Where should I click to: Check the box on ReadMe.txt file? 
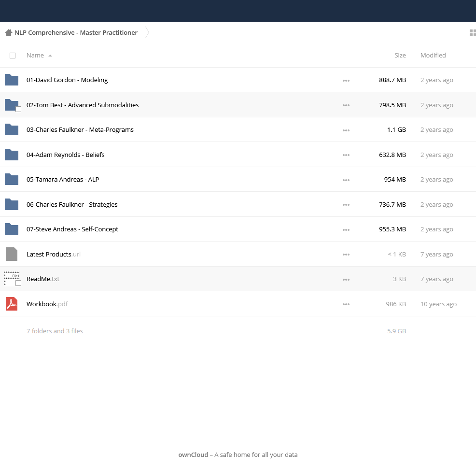coord(18,283)
